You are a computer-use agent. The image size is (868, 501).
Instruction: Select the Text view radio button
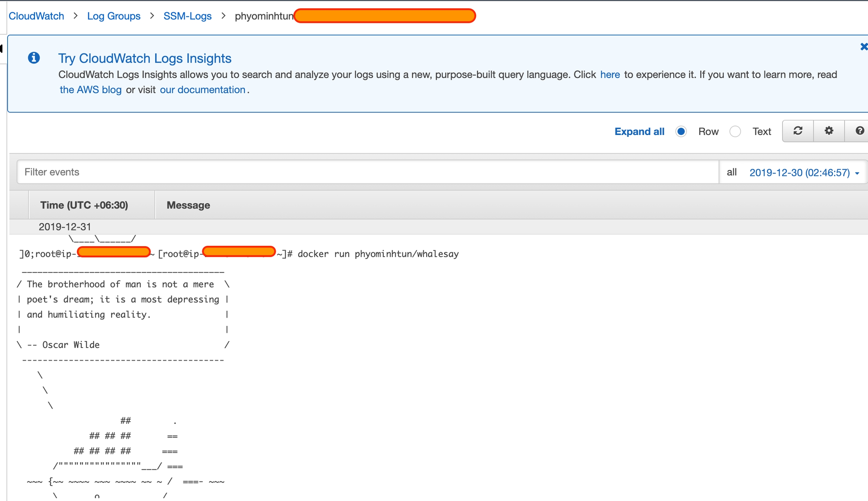point(735,132)
